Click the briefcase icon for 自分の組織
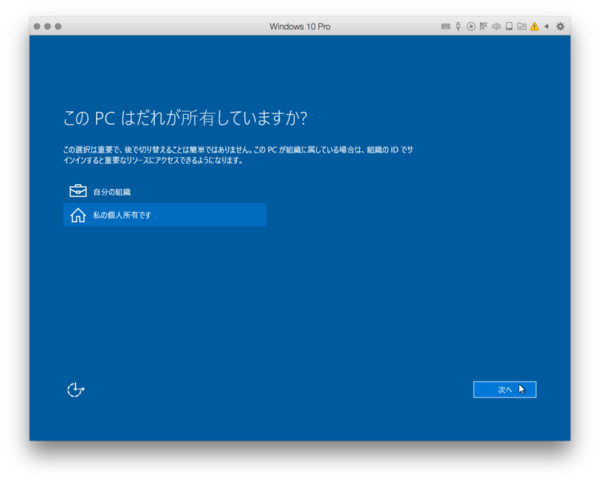The width and height of the screenshot is (600, 483). tap(78, 191)
